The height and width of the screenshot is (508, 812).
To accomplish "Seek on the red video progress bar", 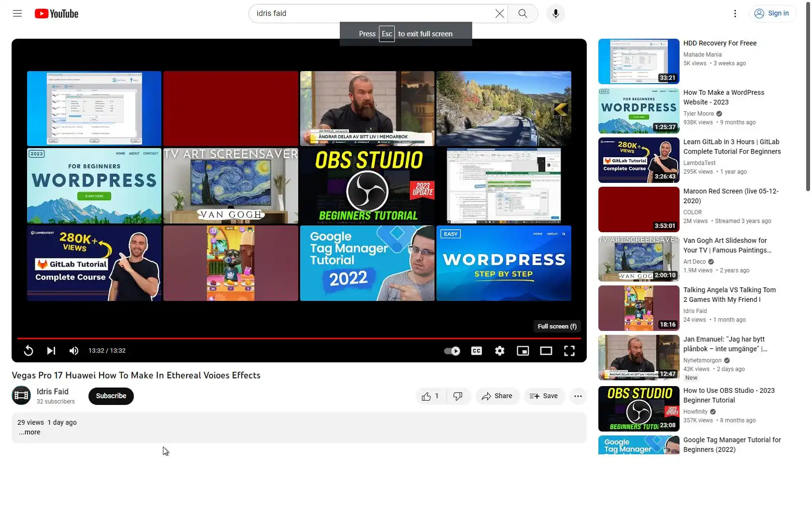I will point(299,338).
